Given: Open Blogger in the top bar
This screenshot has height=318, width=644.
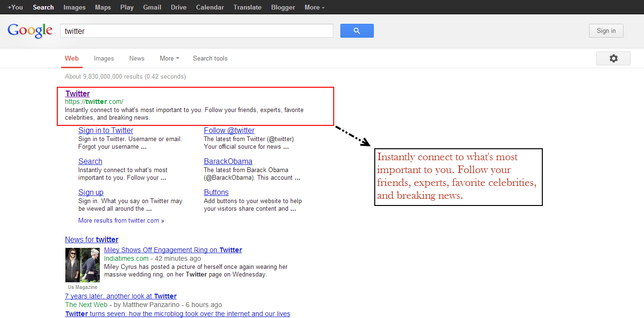Looking at the screenshot, I should (x=283, y=7).
